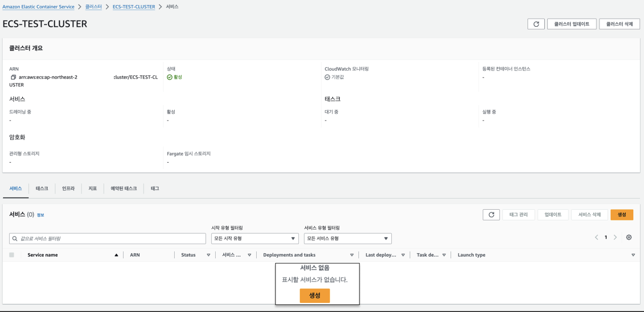The width and height of the screenshot is (644, 312).
Task: Sort the Launch type column arrow
Action: [x=633, y=255]
